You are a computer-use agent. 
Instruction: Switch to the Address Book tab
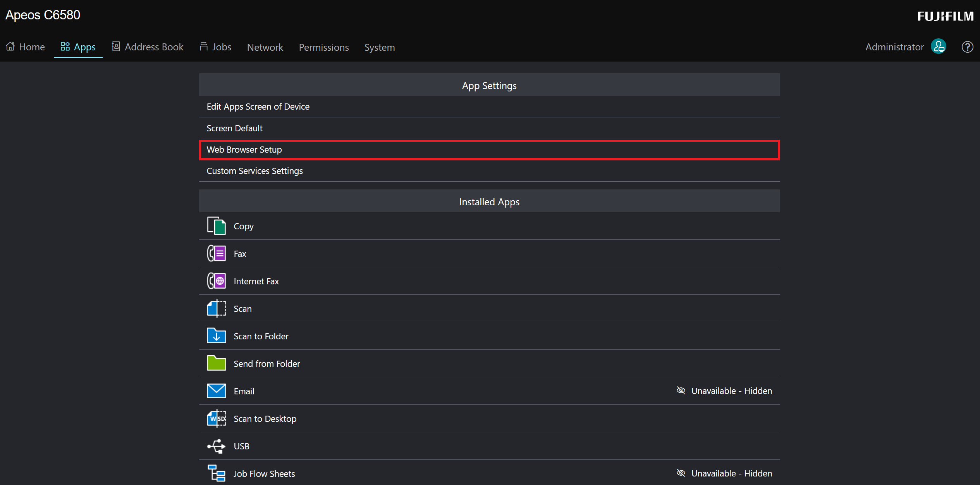(148, 47)
